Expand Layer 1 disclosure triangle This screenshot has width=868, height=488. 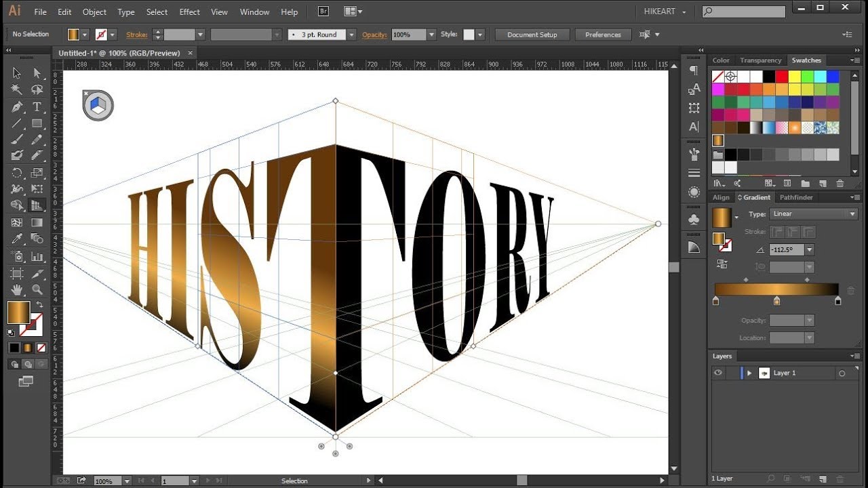[x=749, y=373]
